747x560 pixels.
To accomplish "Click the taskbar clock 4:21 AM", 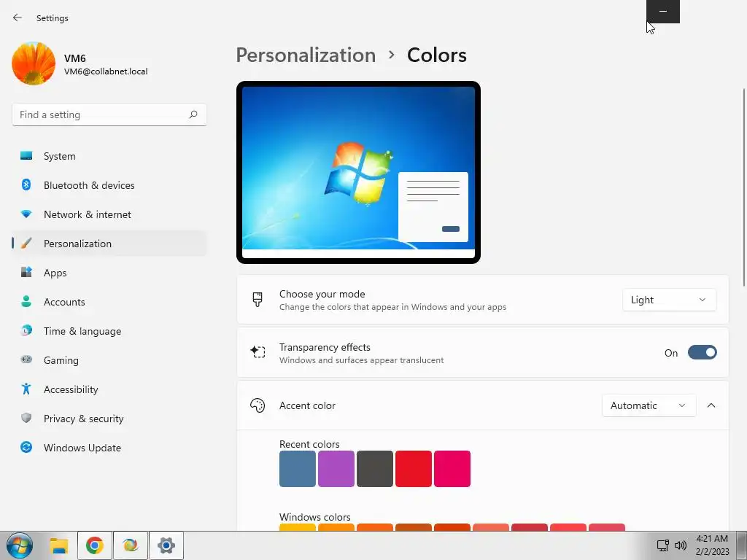I will tap(712, 539).
